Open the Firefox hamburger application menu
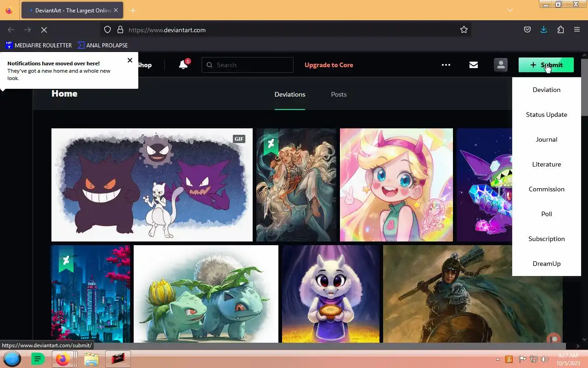 click(x=577, y=30)
